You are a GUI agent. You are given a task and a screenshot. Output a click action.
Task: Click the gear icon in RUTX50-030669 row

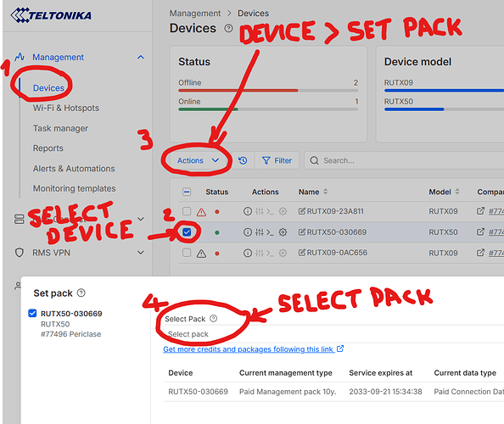click(x=283, y=232)
